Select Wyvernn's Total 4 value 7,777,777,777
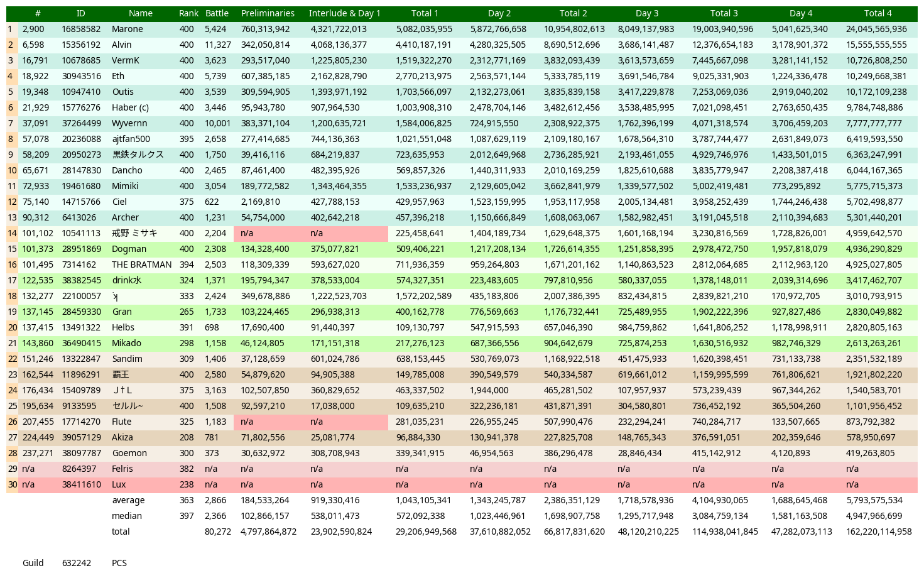The image size is (924, 578). click(874, 123)
